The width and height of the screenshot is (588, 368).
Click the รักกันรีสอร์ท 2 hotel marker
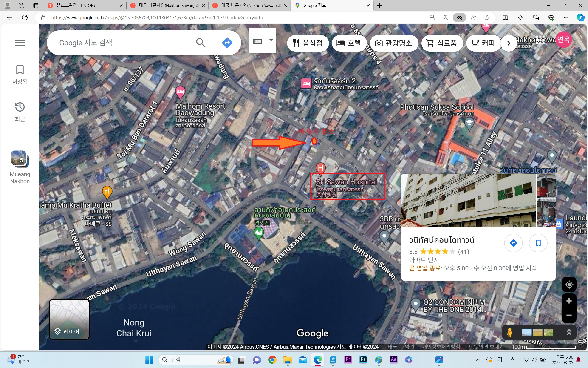[x=306, y=83]
